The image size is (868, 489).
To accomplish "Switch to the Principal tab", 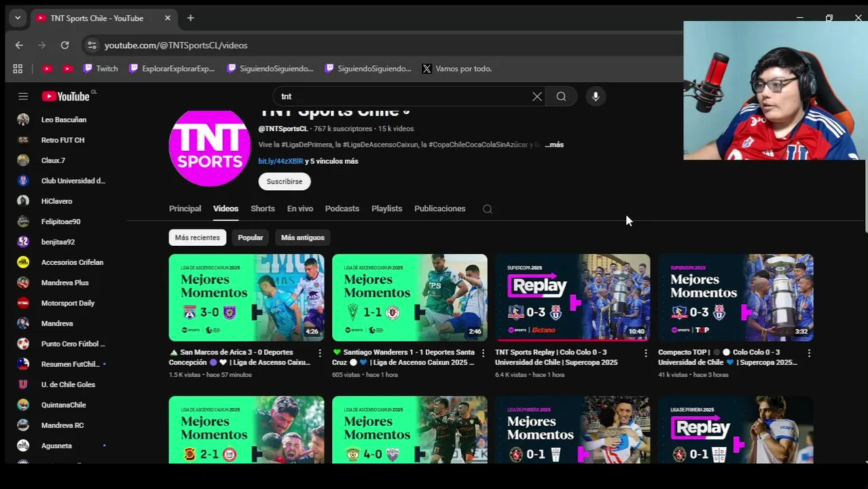I will 185,209.
